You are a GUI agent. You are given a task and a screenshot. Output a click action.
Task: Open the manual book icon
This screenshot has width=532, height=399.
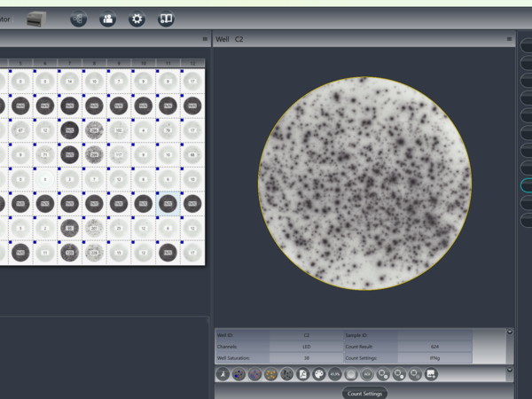click(x=166, y=19)
